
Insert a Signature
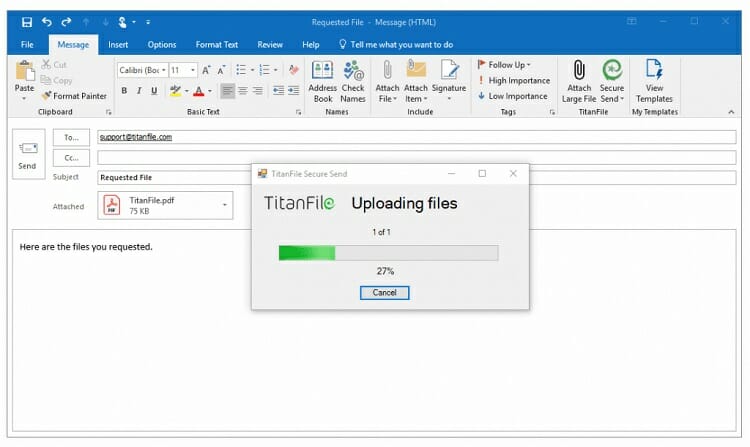click(x=449, y=81)
